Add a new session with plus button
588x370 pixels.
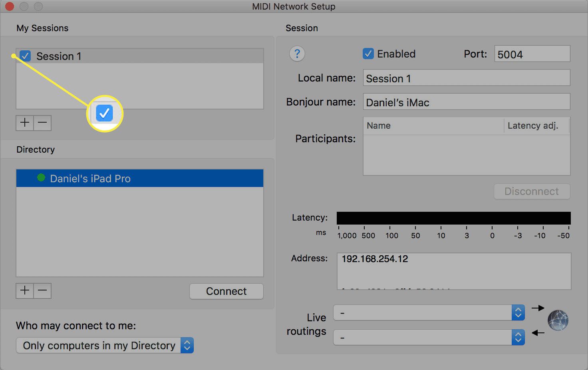25,123
